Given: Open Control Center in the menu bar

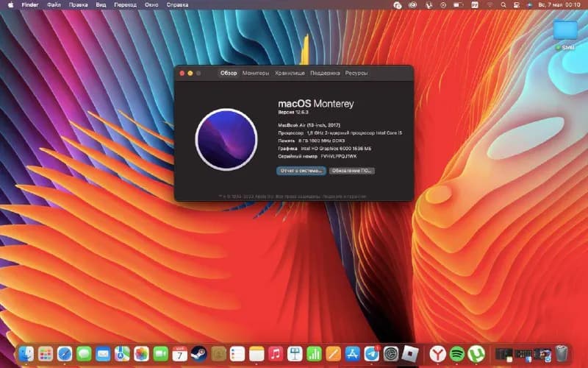Looking at the screenshot, I should [517, 5].
